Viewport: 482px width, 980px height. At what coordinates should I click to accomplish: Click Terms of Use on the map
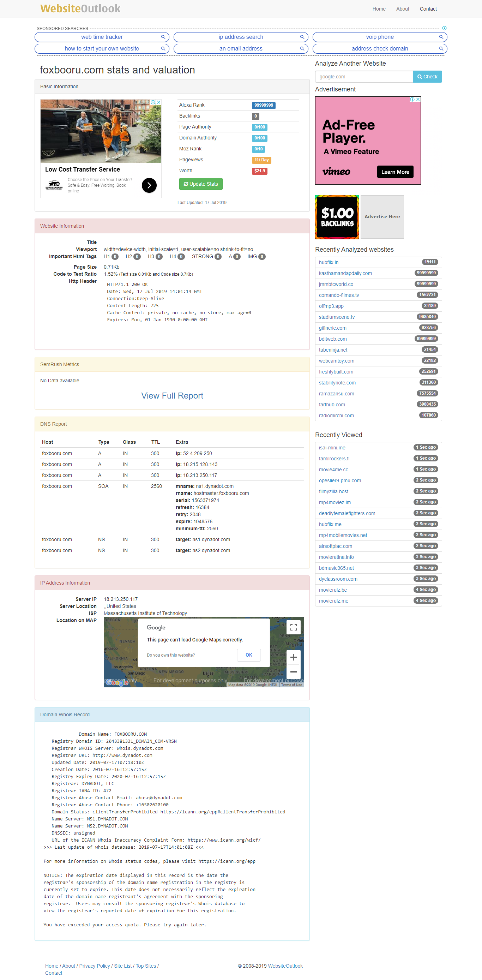tap(291, 685)
